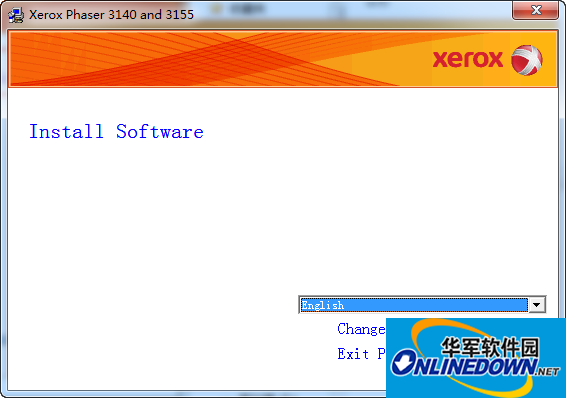This screenshot has width=566, height=398.
Task: Open the partially visible Change link
Action: [361, 329]
